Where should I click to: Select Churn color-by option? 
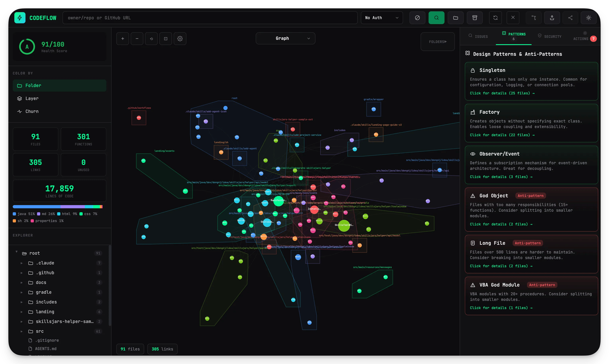tap(59, 111)
